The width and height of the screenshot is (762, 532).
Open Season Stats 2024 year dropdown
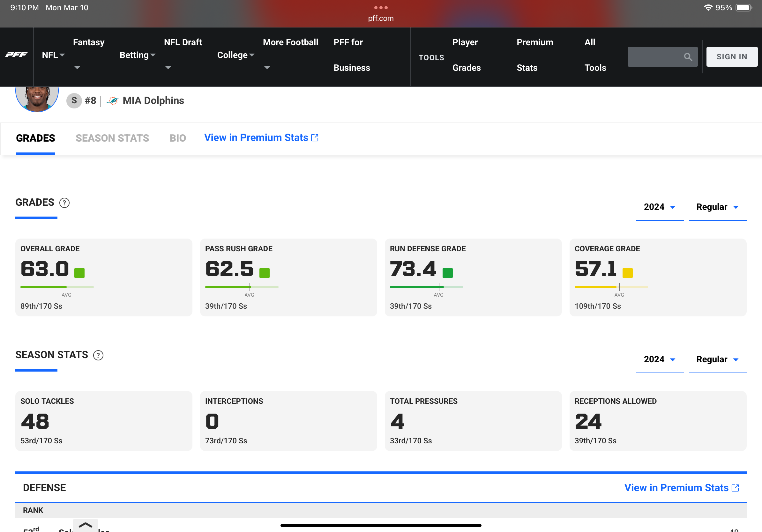coord(660,359)
